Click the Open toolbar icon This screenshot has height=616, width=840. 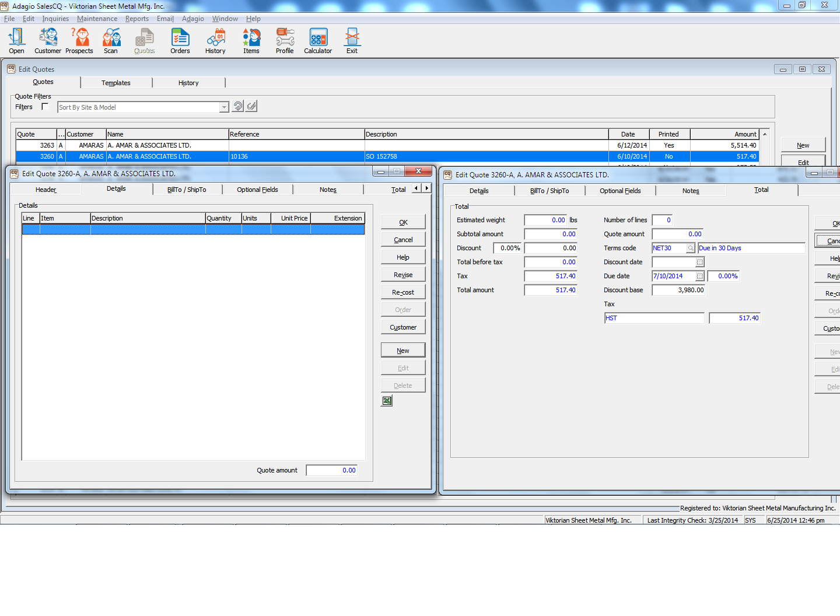pos(16,41)
